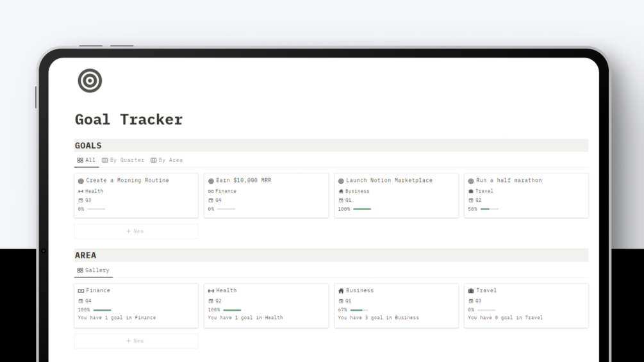The width and height of the screenshot is (644, 362).
Task: Click dumbbell icon in Morning Routine card
Action: click(x=81, y=192)
